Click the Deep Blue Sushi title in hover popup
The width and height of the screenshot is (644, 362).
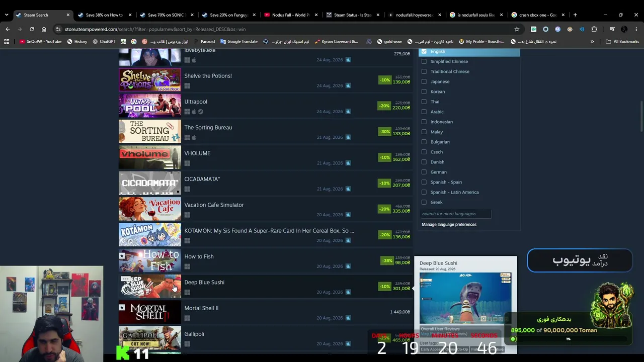click(438, 263)
